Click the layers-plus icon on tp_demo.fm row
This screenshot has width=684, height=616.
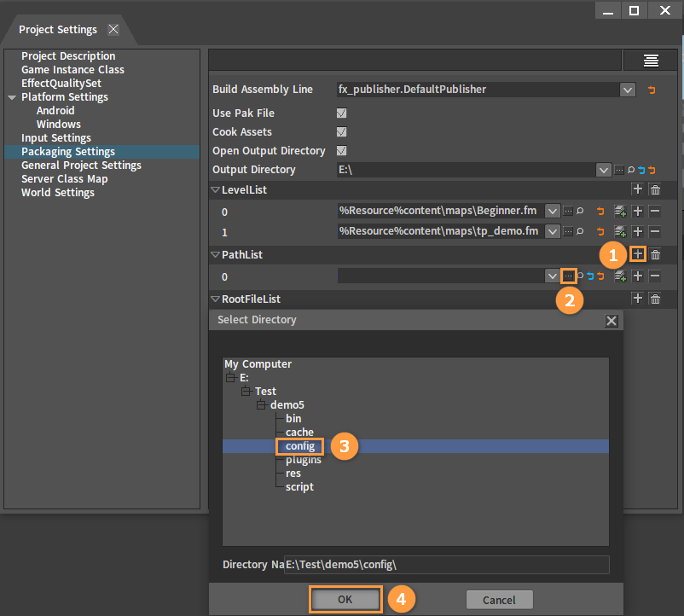click(620, 231)
